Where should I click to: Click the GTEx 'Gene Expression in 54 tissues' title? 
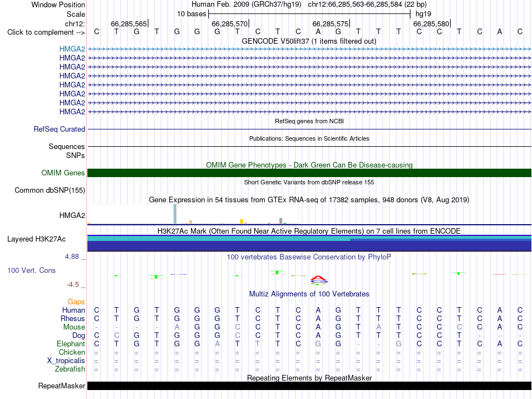coord(309,199)
